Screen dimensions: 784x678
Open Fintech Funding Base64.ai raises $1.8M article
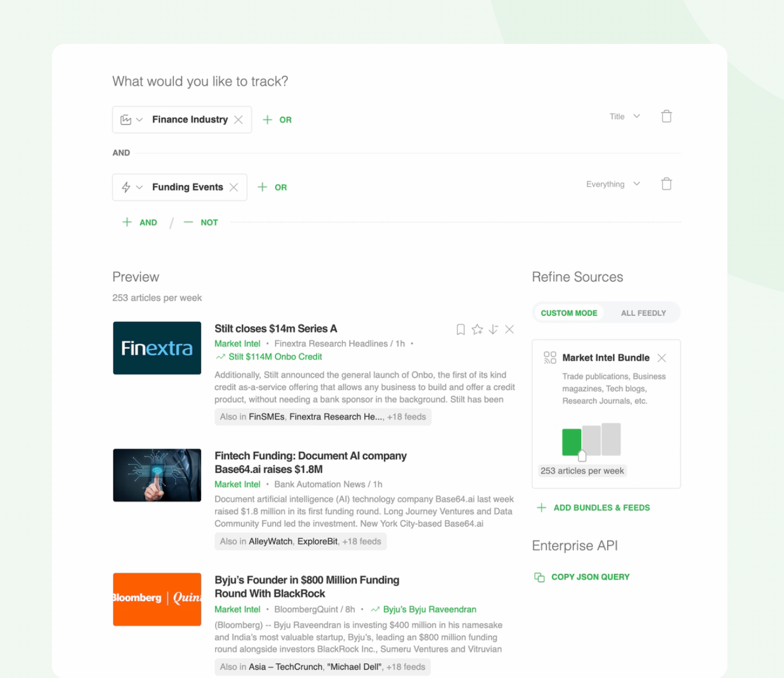[310, 462]
